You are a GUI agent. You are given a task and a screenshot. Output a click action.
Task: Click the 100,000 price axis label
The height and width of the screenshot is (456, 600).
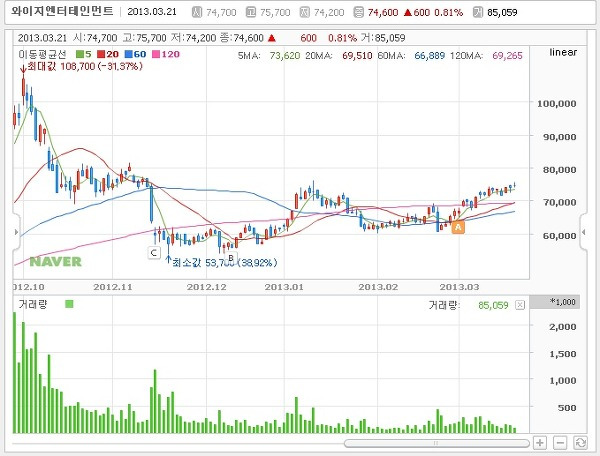[x=556, y=103]
